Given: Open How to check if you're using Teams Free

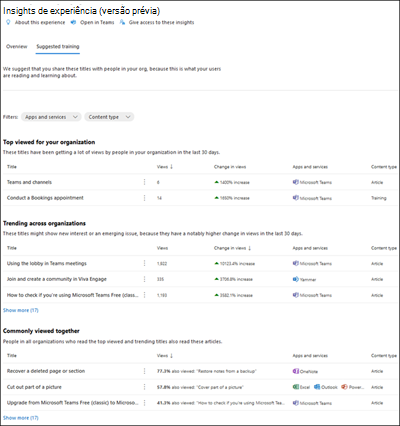Looking at the screenshot, I should pos(73,295).
